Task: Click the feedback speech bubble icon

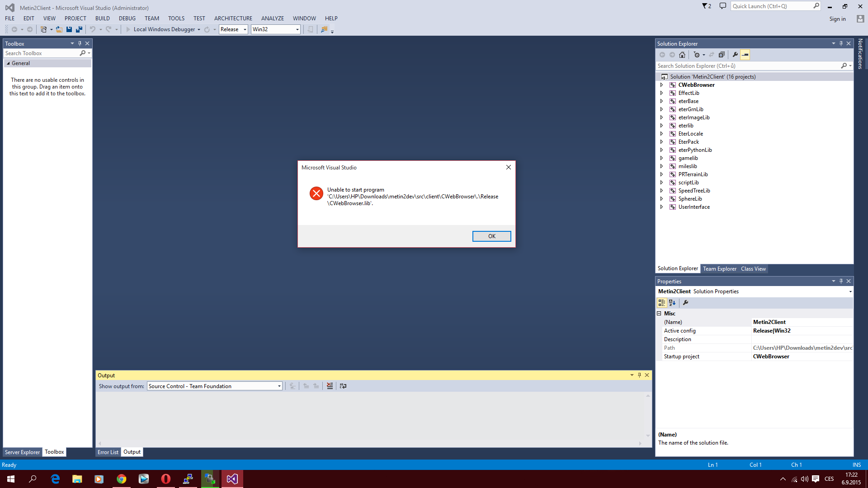Action: point(723,6)
